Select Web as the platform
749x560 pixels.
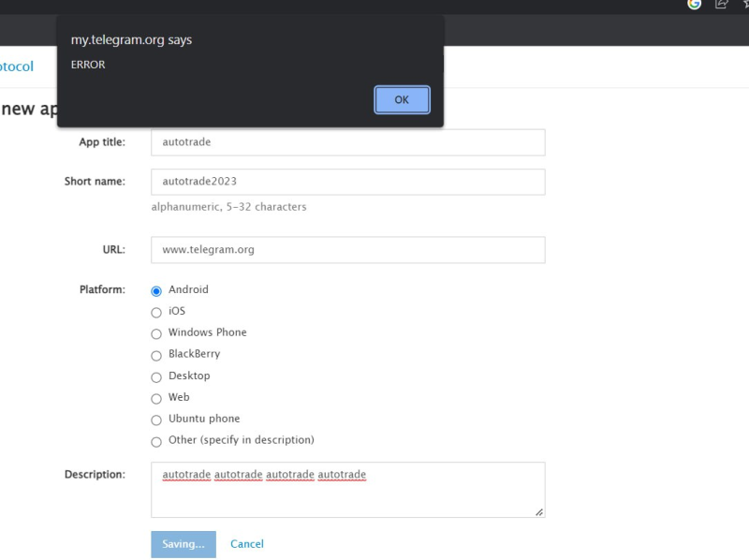click(x=156, y=399)
